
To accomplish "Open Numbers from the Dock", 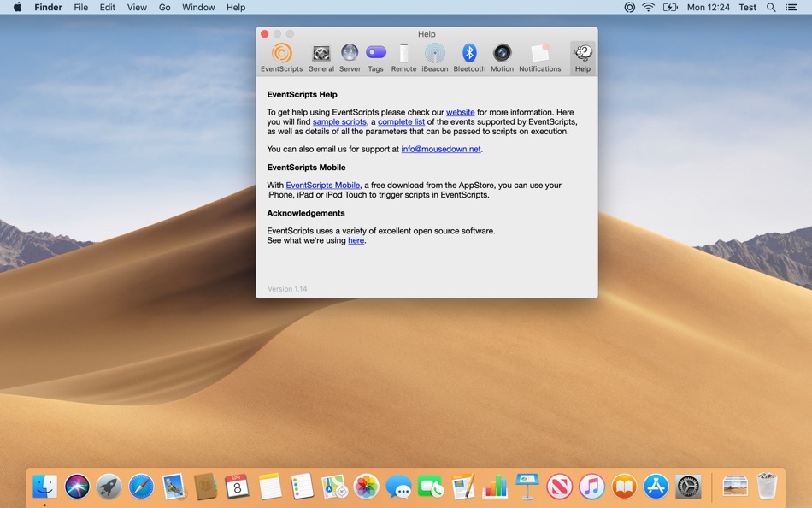I will pyautogui.click(x=495, y=487).
